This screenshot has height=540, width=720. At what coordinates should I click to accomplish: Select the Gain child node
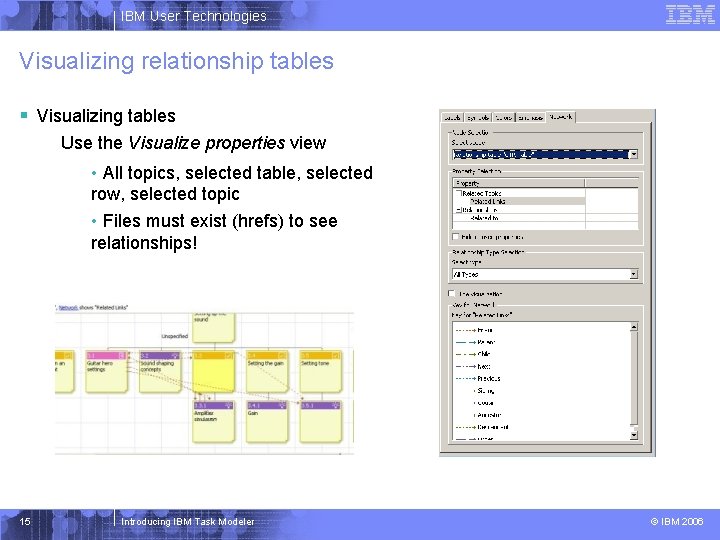[267, 422]
